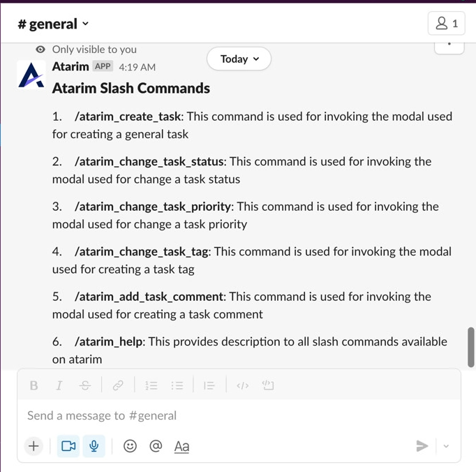Record a video clip

tap(68, 446)
